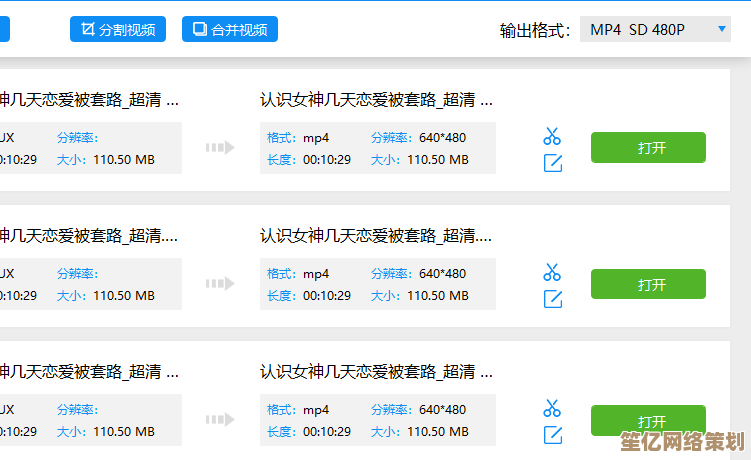Click edit pencil icon in third video row
Screen dimensions: 751x460
[552, 435]
